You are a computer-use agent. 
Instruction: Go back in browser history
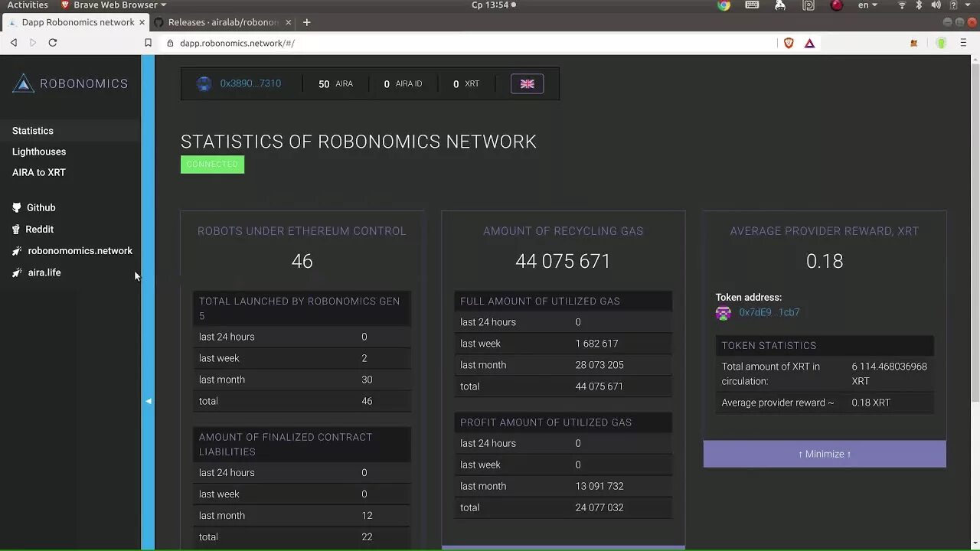tap(14, 43)
